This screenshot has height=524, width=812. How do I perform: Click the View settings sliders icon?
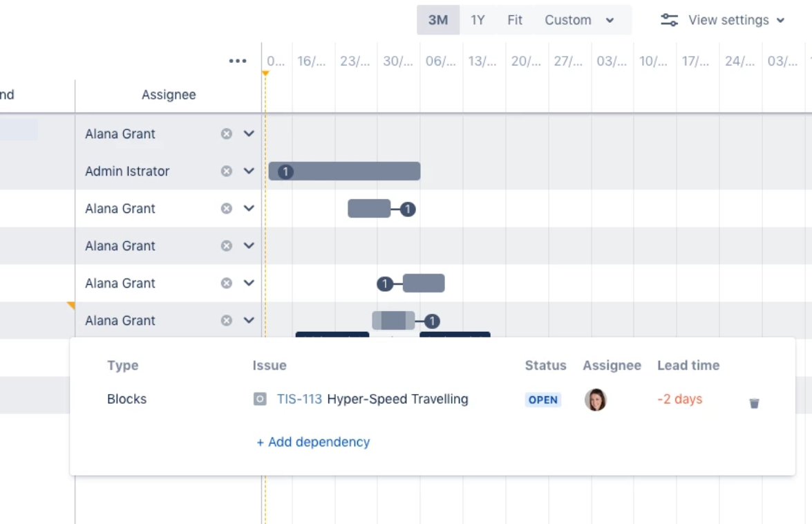[669, 19]
